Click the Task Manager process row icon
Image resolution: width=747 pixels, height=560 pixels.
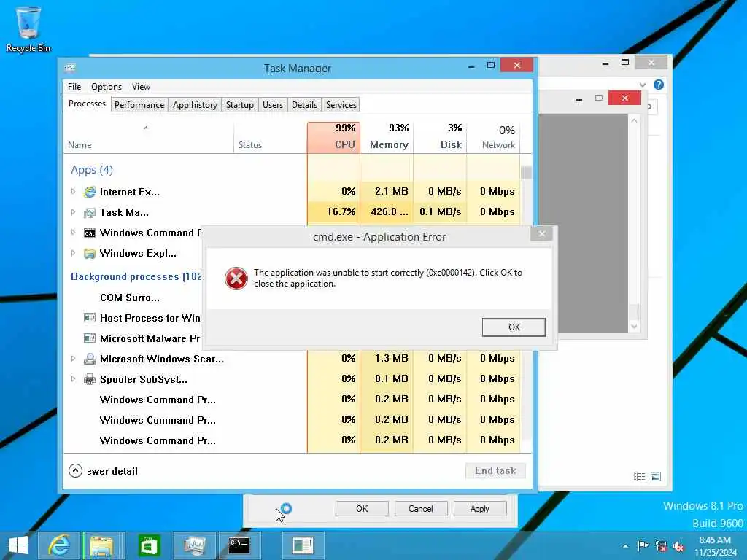coord(90,212)
